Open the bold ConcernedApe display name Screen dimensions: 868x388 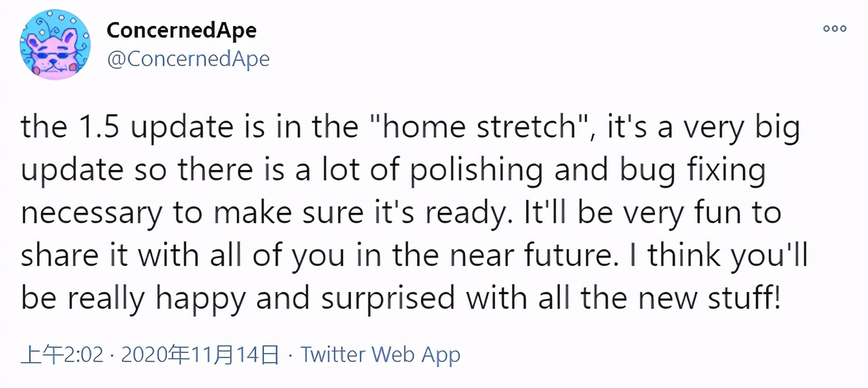click(x=181, y=30)
